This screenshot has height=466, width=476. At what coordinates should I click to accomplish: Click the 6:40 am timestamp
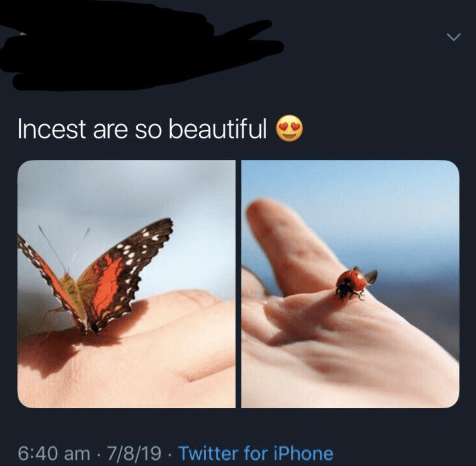[54, 453]
